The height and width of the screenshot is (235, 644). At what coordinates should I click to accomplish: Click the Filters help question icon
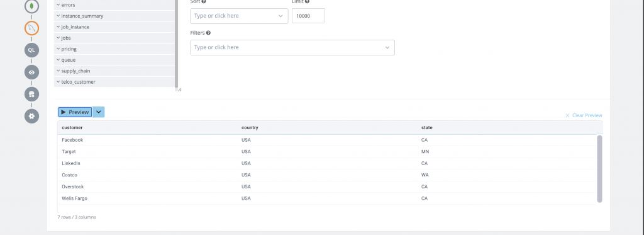coord(208,33)
